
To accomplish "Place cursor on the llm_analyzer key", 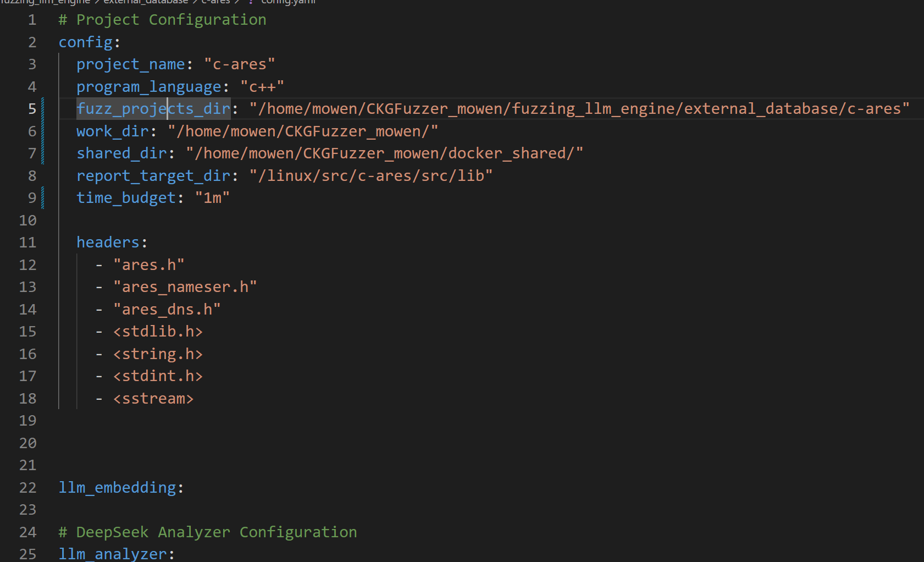I will coord(112,554).
